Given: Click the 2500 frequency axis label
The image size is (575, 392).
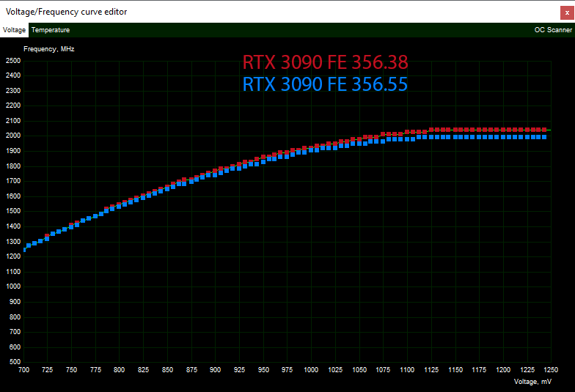Looking at the screenshot, I should [x=13, y=61].
